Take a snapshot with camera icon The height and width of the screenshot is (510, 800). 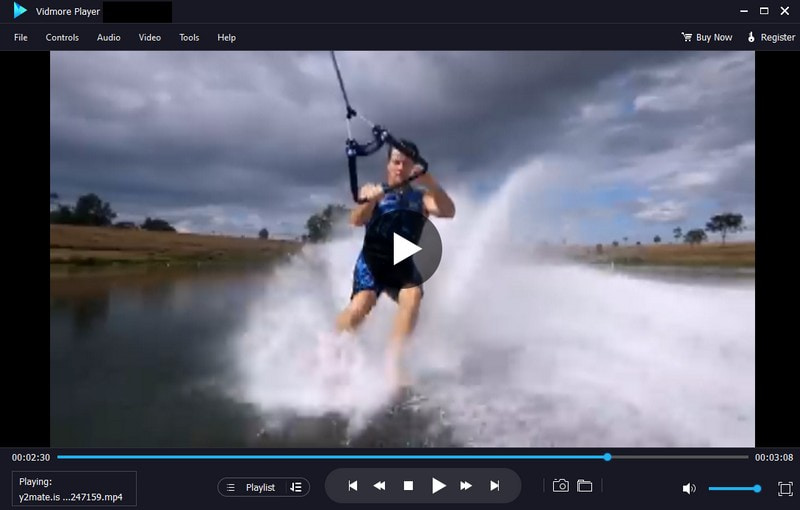tap(561, 486)
